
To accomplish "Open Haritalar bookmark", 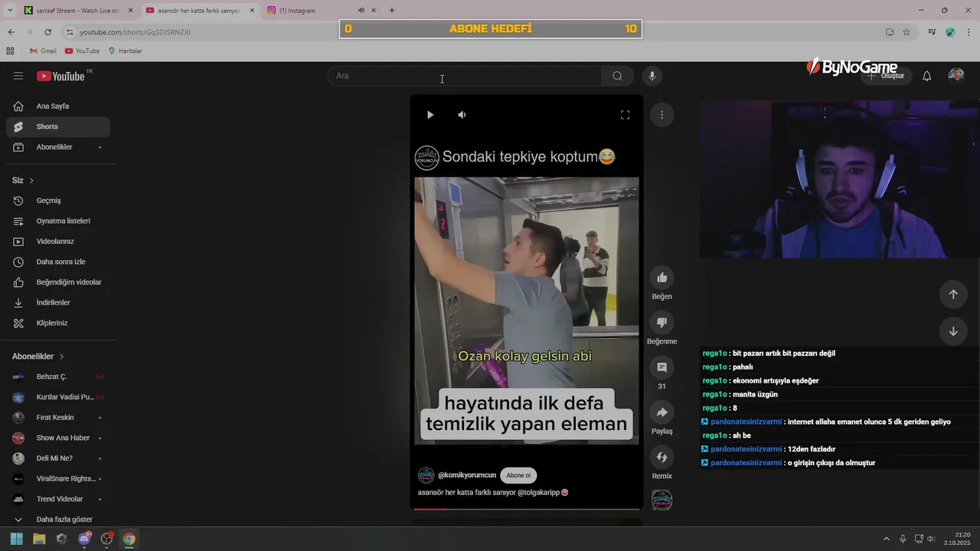I will (124, 51).
